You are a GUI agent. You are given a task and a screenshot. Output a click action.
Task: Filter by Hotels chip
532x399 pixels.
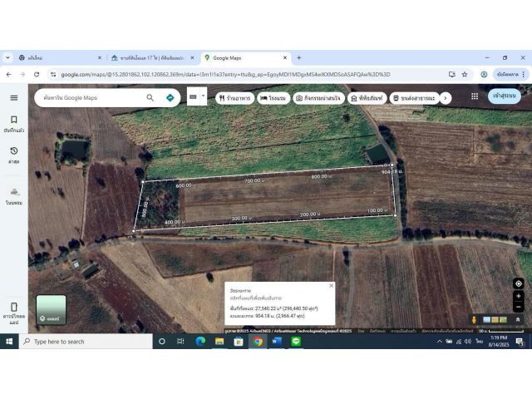tap(273, 98)
